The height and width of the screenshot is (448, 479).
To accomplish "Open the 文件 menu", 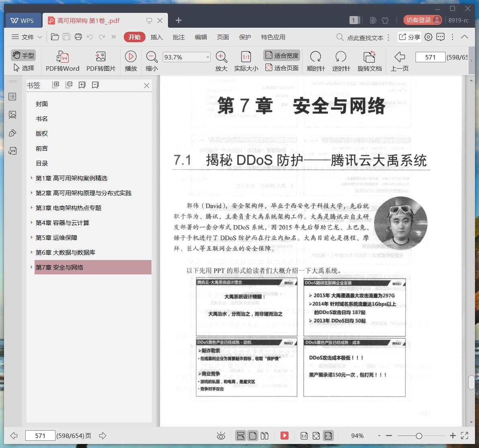I will coord(27,37).
